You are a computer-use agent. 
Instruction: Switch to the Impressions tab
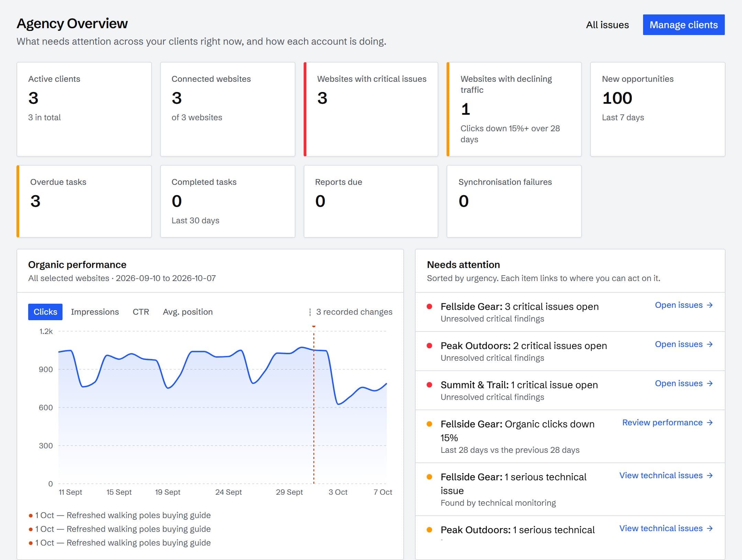(x=95, y=312)
